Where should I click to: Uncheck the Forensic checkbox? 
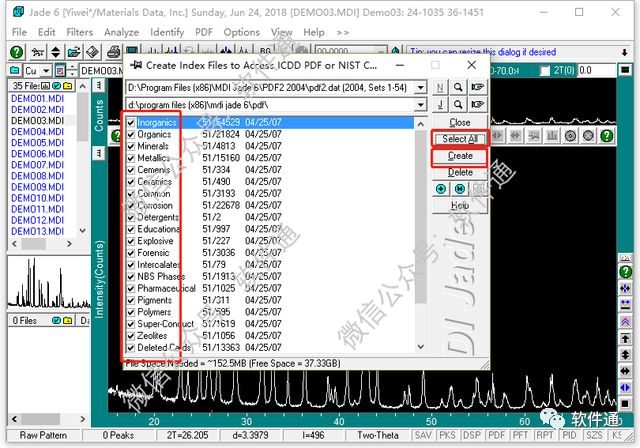tap(131, 253)
